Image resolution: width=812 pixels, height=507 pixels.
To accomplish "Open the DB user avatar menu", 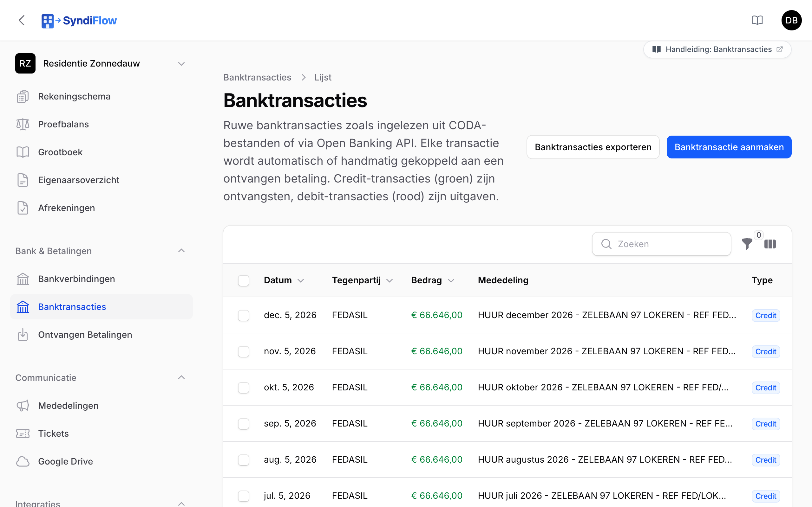I will click(791, 21).
